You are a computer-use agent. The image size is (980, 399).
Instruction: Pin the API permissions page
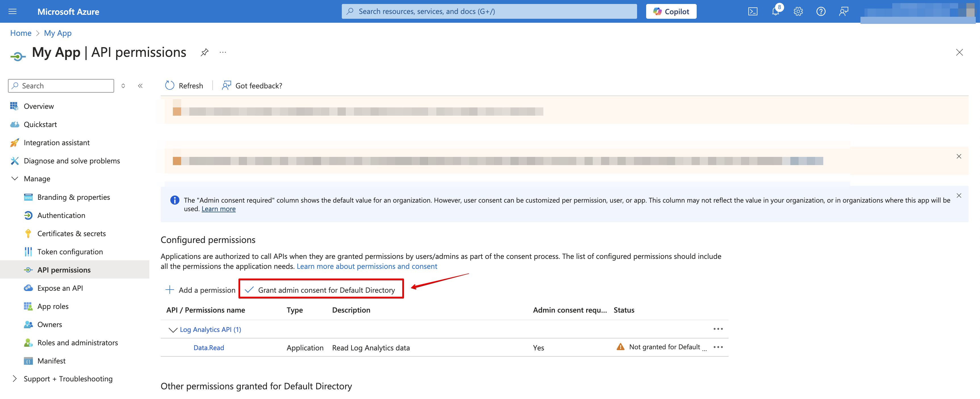(205, 53)
